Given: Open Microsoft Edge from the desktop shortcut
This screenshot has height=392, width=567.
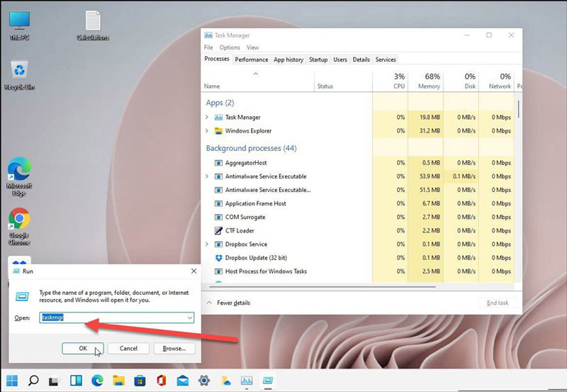Looking at the screenshot, I should (x=19, y=172).
